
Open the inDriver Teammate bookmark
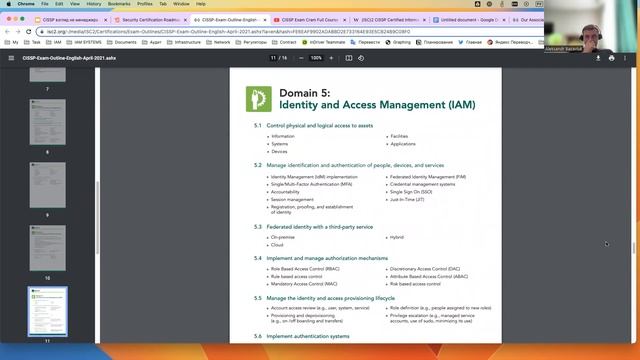pyautogui.click(x=324, y=42)
